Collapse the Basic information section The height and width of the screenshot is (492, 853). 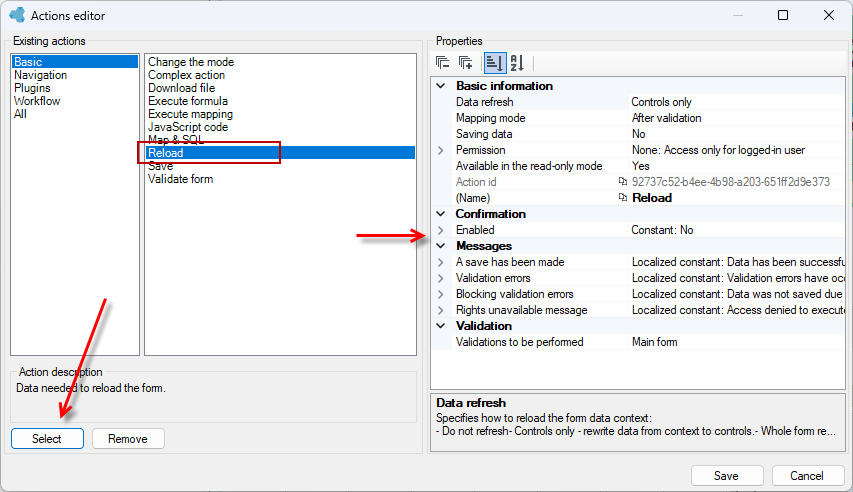(441, 86)
